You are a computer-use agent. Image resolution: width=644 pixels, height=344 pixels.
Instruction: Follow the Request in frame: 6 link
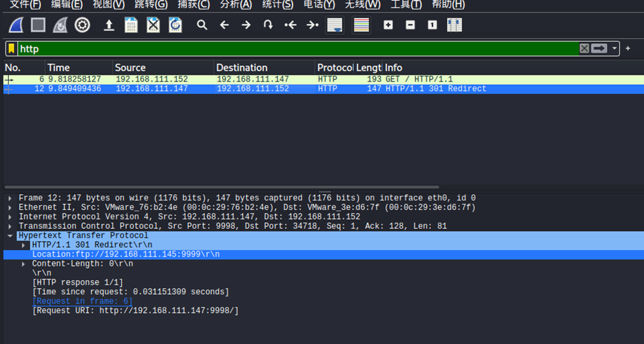click(82, 302)
